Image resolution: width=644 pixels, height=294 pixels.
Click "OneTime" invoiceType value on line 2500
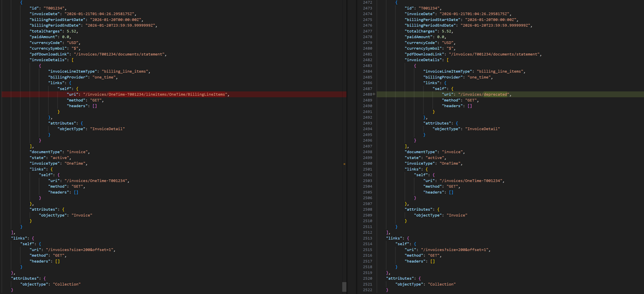[450, 164]
